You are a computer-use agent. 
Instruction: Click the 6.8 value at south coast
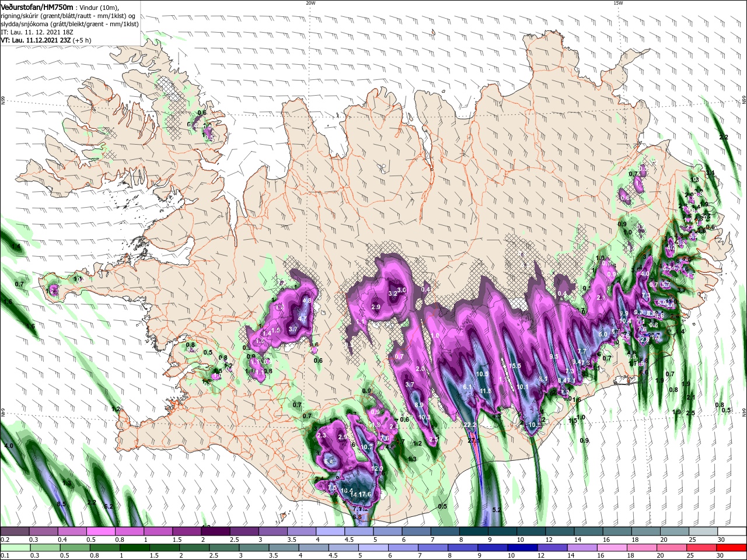[x=357, y=517]
